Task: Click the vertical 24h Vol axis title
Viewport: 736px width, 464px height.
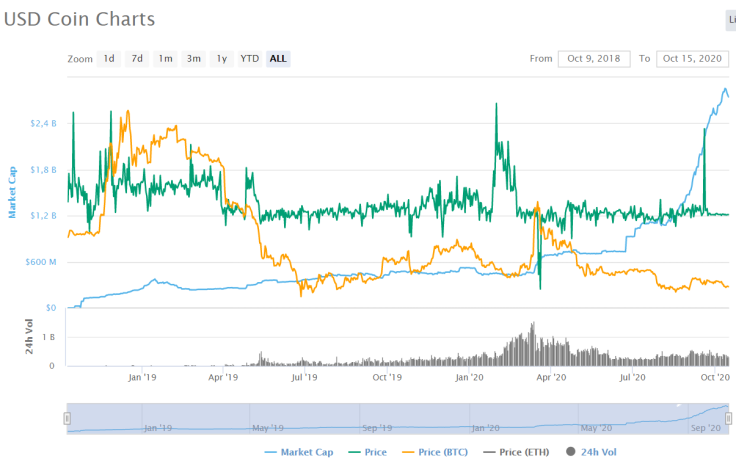Action: [x=29, y=336]
